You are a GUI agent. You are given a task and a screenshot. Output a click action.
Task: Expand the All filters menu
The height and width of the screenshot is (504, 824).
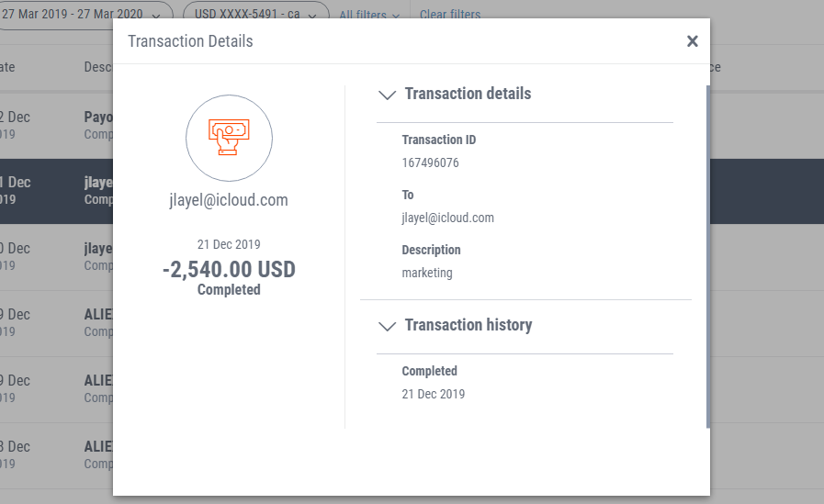point(369,15)
